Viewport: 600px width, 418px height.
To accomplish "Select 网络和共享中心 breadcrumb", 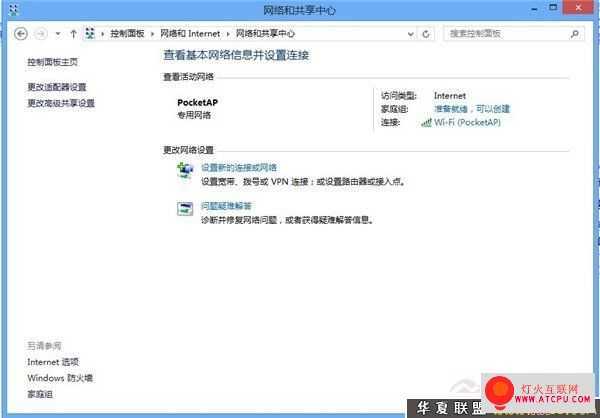I will click(x=265, y=34).
